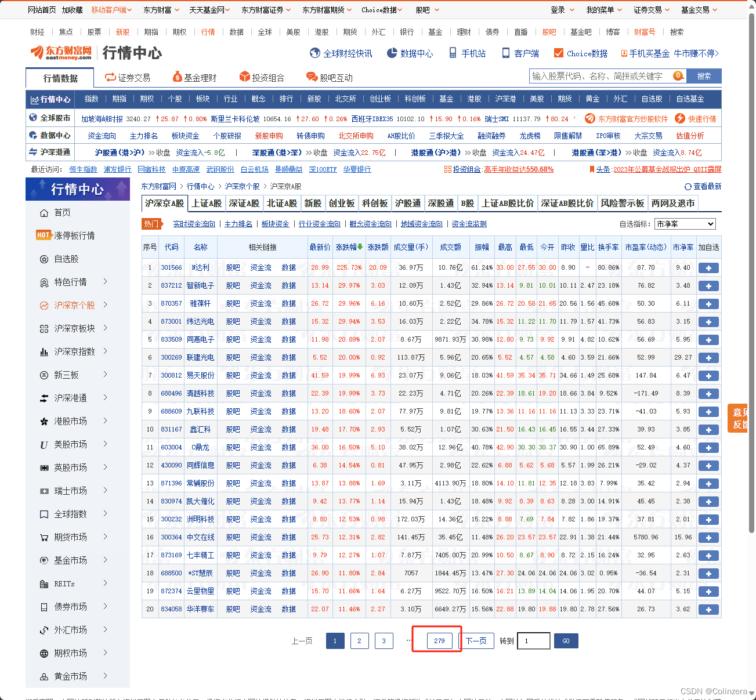Open the 东方财富期货 dropdown menu
The image size is (756, 700).
[328, 10]
